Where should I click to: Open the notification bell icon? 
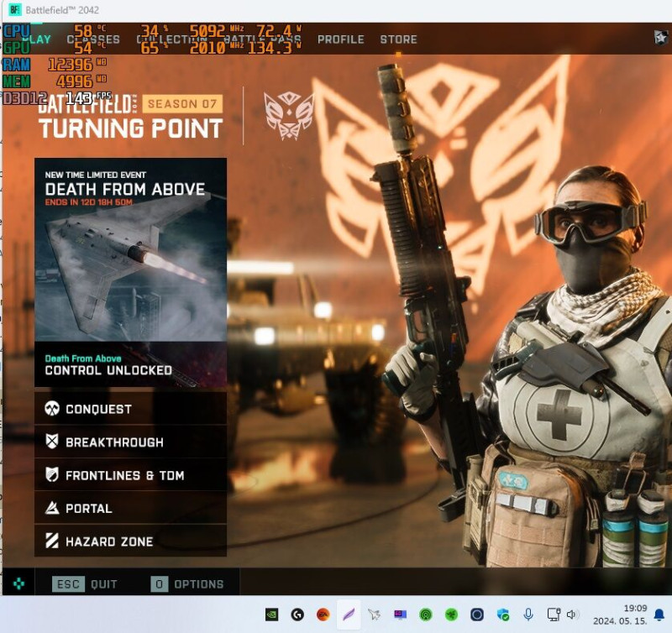[x=659, y=615]
